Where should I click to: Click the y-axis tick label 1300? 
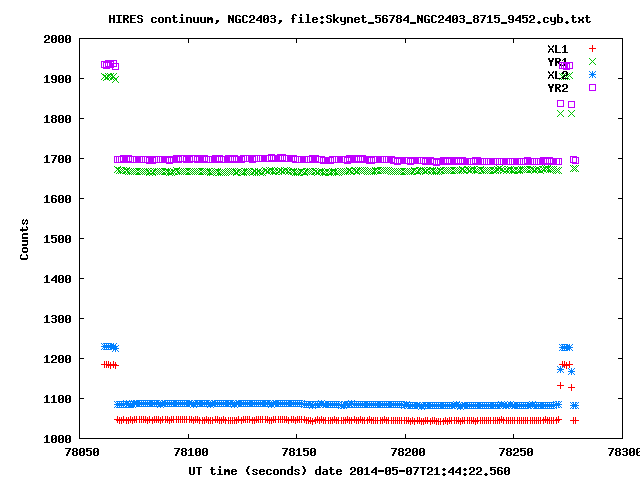(58, 319)
